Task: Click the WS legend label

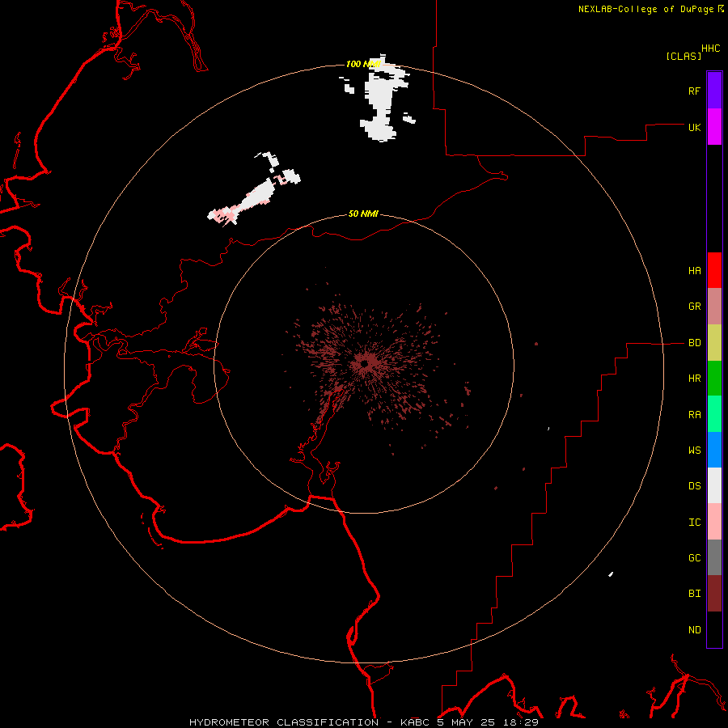Action: tap(694, 451)
